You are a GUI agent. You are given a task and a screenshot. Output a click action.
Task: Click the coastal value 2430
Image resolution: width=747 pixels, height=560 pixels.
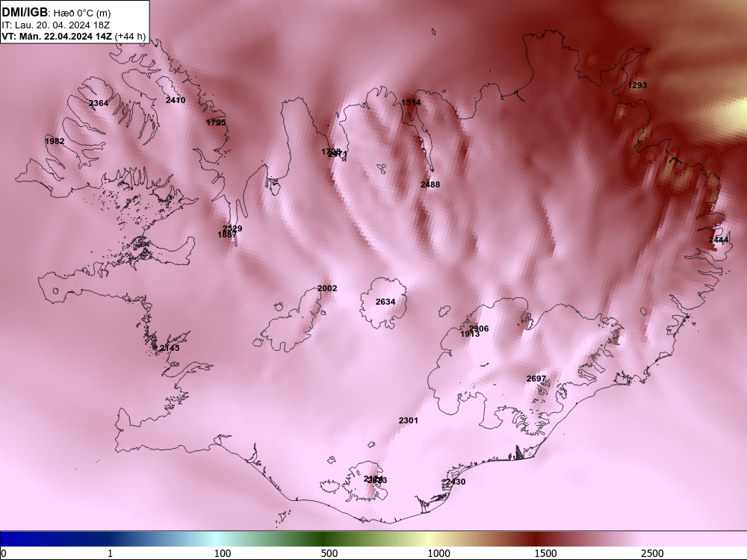(x=456, y=482)
